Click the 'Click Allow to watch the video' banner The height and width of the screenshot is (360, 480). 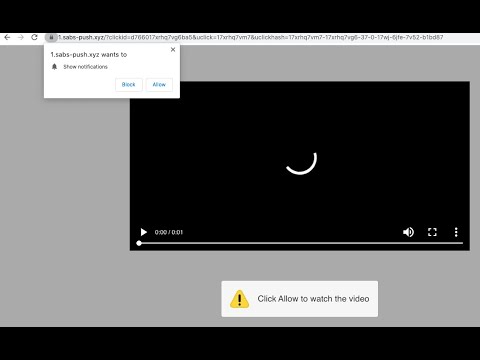[300, 299]
